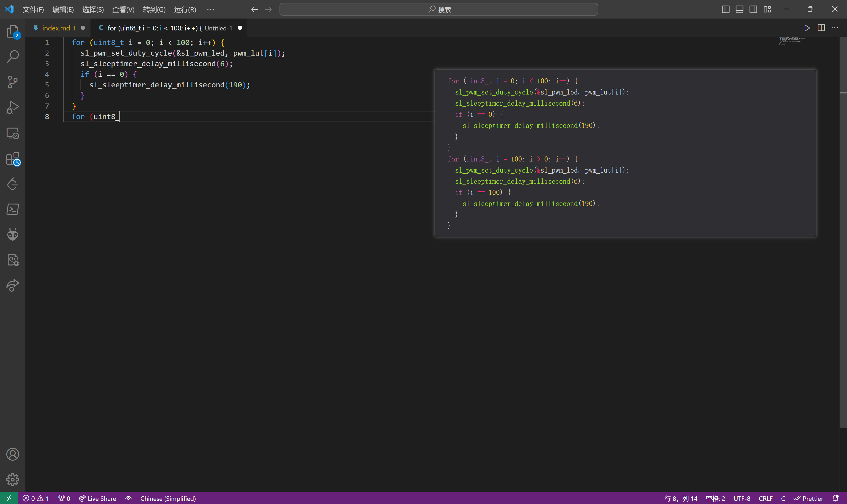Screen dimensions: 847x504
Task: Open the Source Control view
Action: (12, 82)
